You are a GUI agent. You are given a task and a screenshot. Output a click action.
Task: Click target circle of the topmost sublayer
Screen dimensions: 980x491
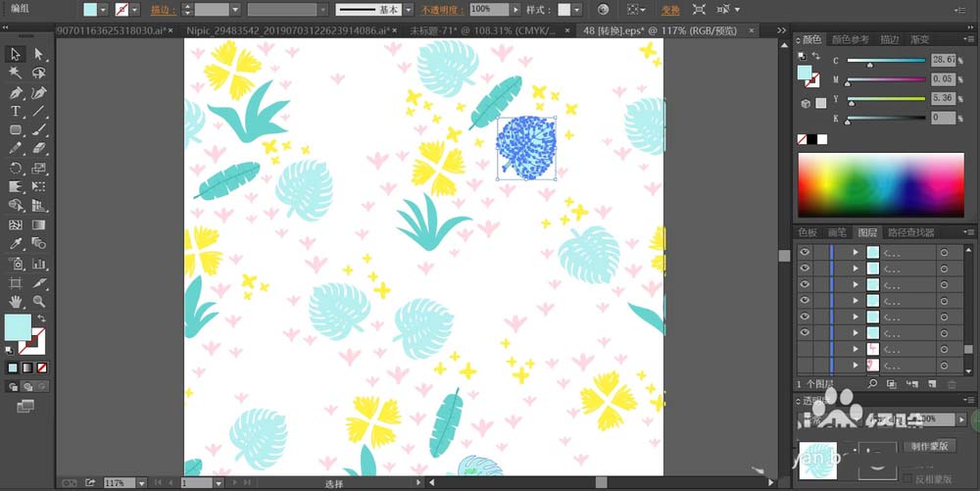pos(944,253)
